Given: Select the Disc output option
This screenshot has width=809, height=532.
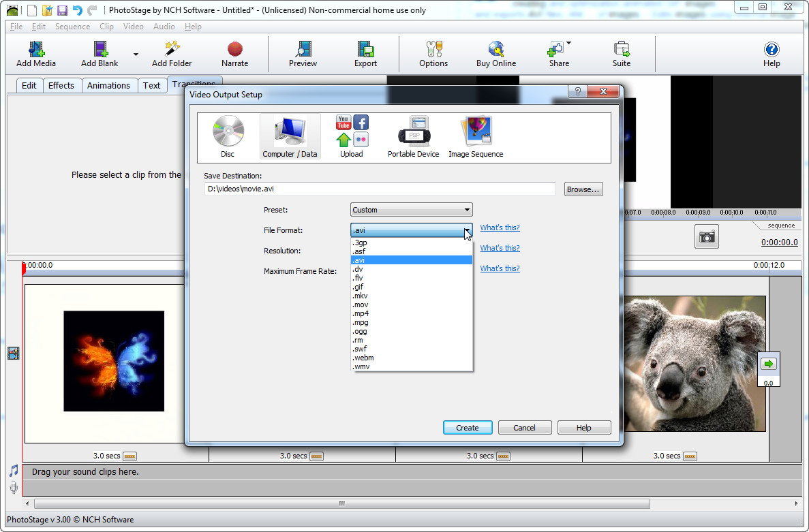Looking at the screenshot, I should [x=228, y=136].
